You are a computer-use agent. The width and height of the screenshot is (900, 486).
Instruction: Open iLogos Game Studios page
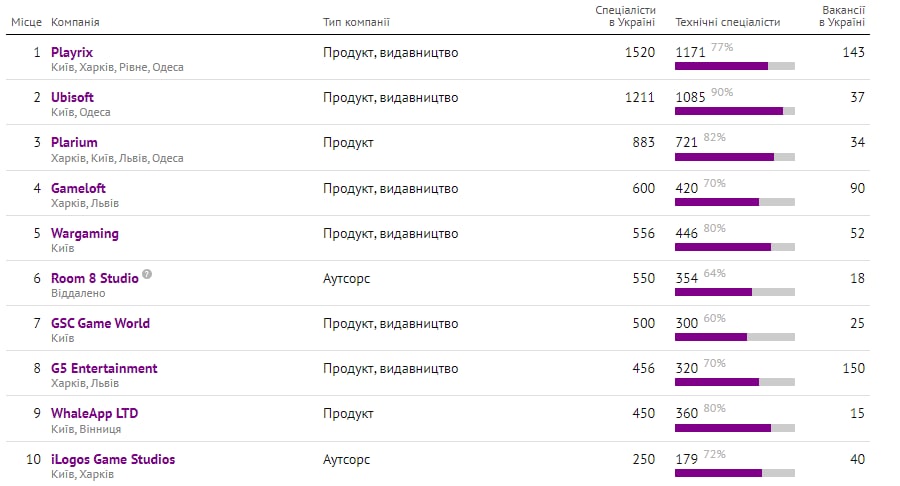[x=112, y=459]
